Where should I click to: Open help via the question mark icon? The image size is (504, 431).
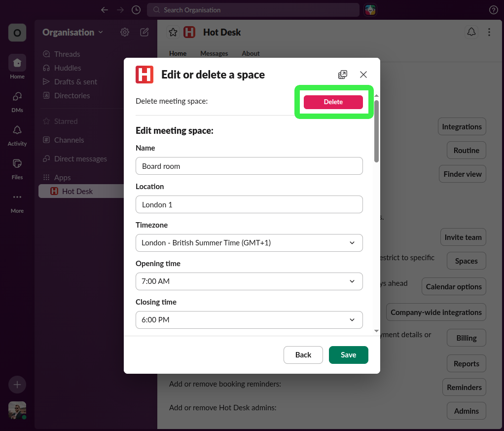click(x=493, y=9)
